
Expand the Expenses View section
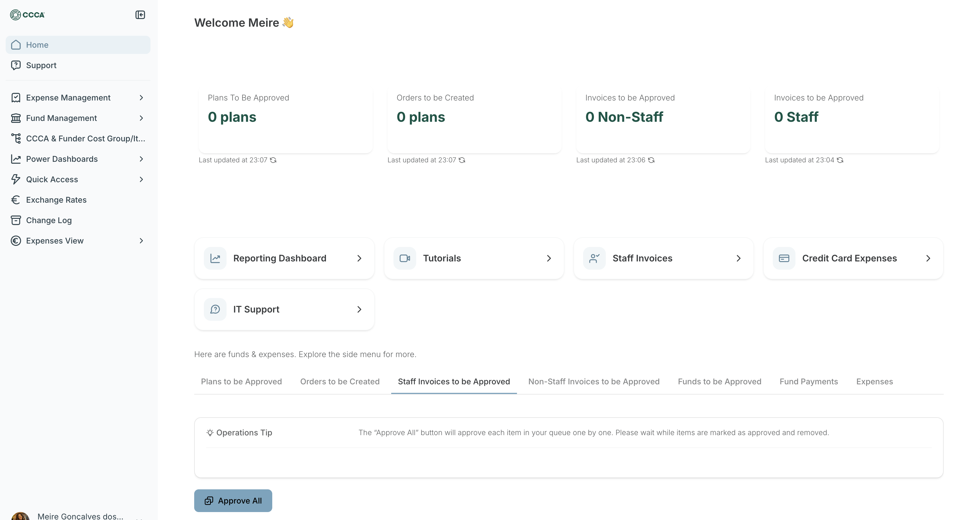click(141, 241)
